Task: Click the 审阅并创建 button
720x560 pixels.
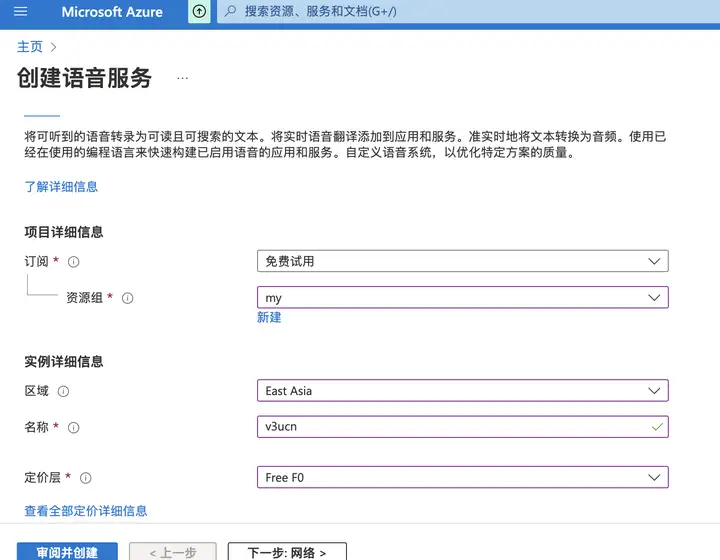Action: point(67,551)
